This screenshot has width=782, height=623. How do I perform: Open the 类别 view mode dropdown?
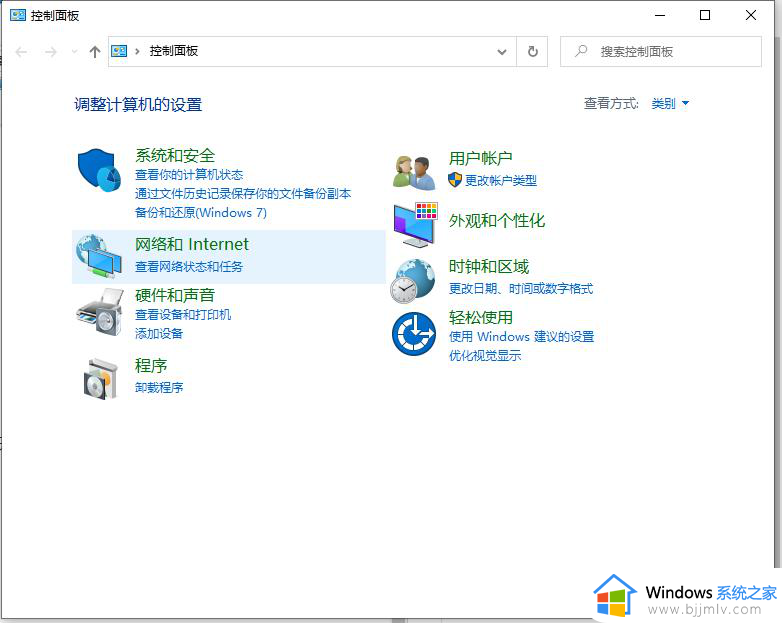click(x=670, y=103)
